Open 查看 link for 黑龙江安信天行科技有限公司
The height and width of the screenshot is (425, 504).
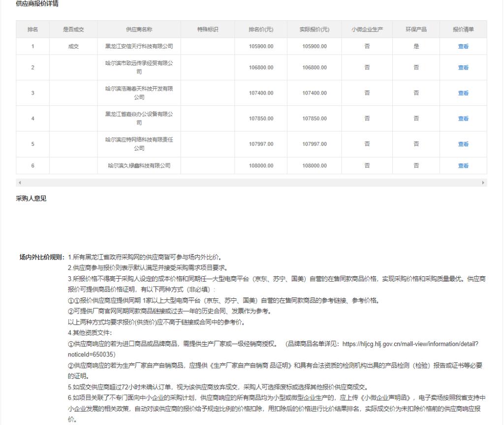(463, 46)
